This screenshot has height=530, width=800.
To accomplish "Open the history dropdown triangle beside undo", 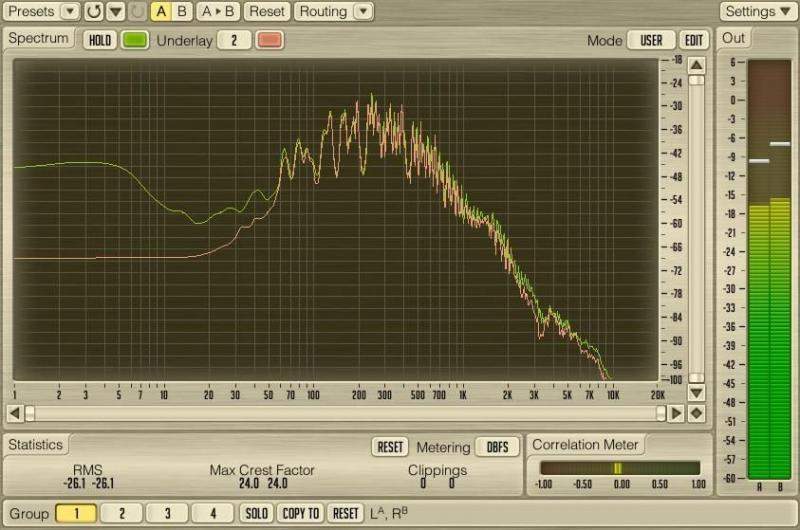I will point(115,12).
